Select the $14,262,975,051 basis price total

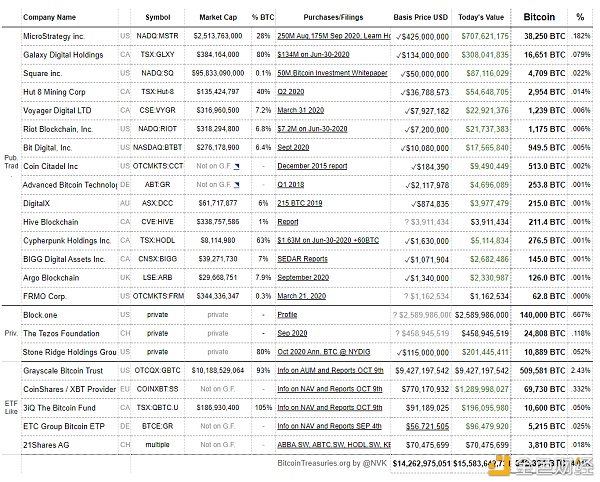point(421,464)
